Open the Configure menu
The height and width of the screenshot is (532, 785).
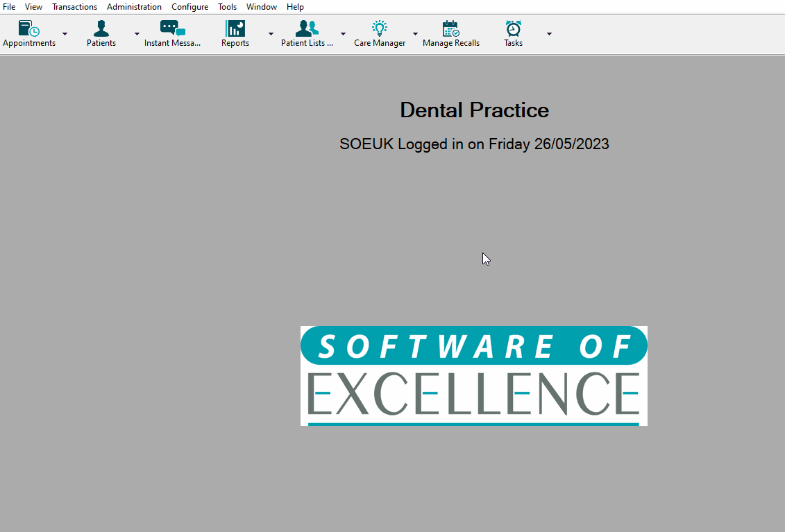pos(189,7)
